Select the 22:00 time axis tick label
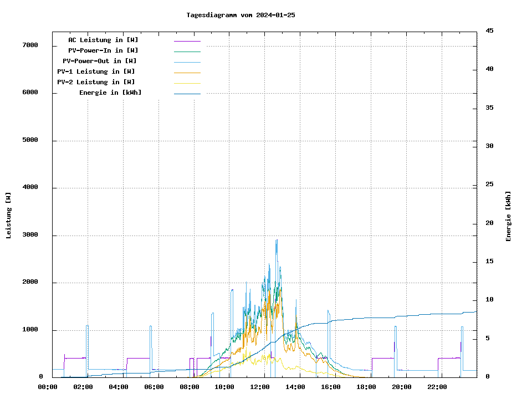Screen dimensions: 532x399 point(437,387)
